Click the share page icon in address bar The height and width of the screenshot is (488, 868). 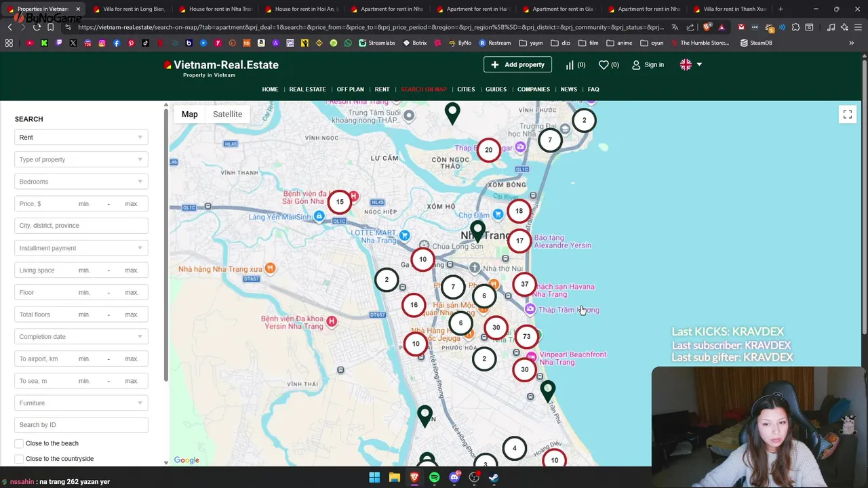pos(689,27)
